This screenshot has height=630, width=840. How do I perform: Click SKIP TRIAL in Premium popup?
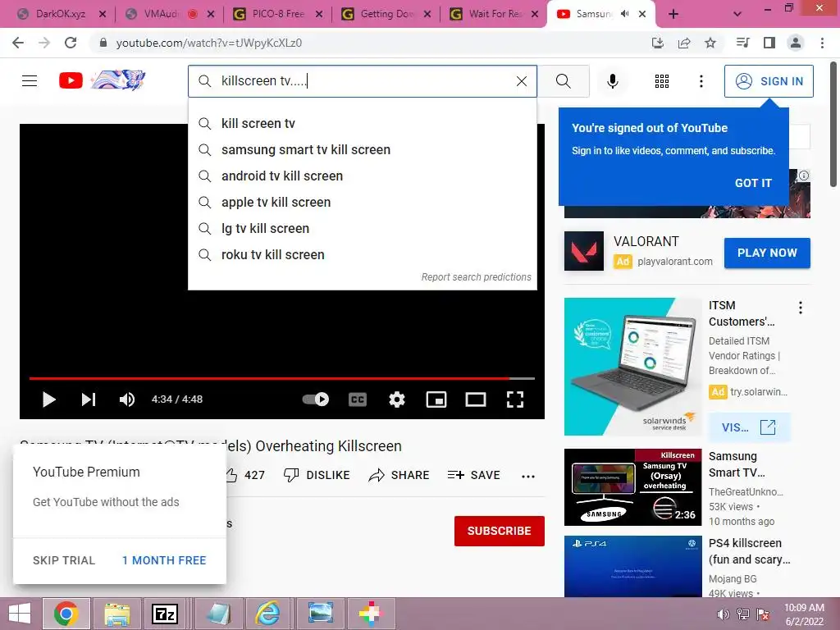pos(64,560)
